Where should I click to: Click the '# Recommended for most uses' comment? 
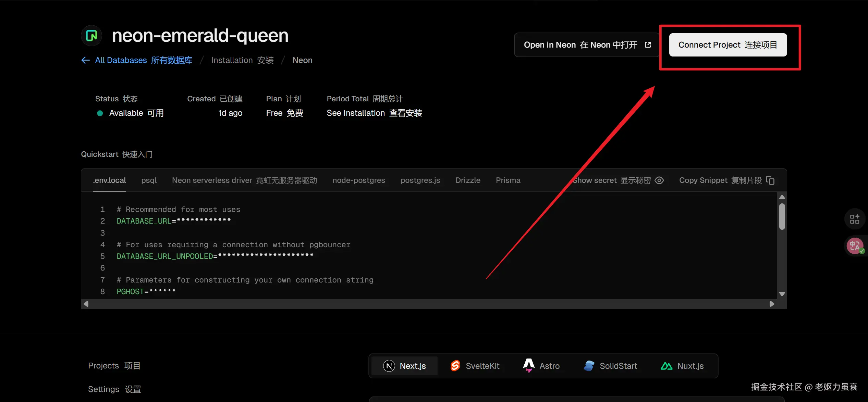coord(179,209)
